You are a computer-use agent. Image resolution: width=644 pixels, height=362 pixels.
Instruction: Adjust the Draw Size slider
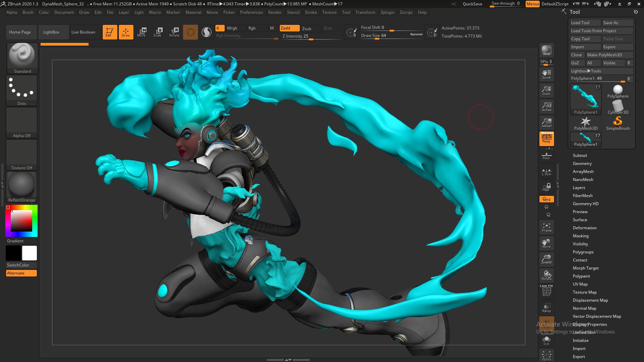[x=392, y=36]
